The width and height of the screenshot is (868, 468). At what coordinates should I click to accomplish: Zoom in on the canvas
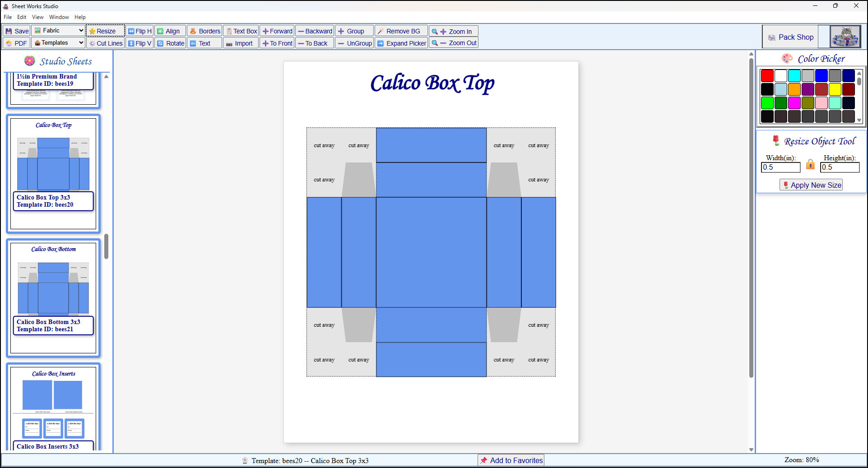(453, 31)
